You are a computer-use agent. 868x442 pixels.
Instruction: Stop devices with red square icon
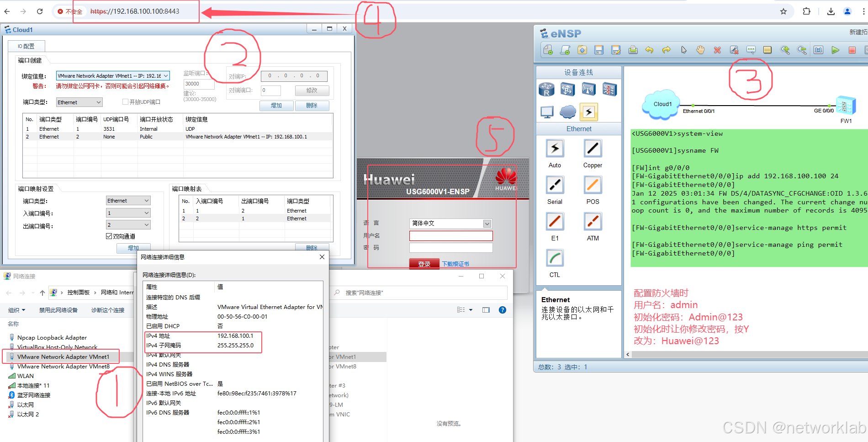(x=852, y=50)
